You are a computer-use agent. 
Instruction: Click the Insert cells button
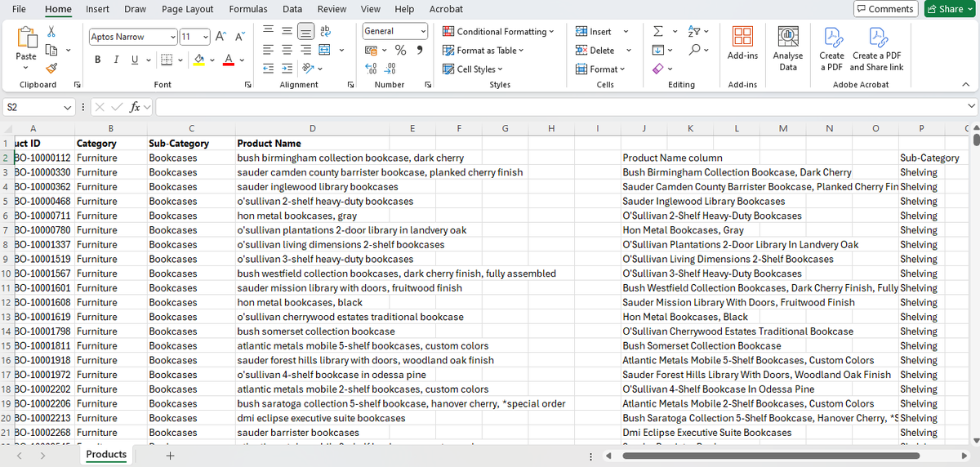pyautogui.click(x=594, y=31)
